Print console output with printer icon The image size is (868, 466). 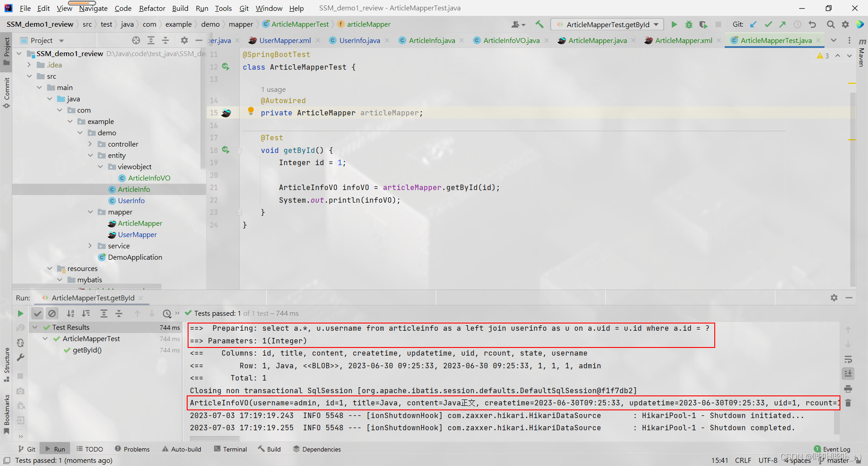(848, 389)
